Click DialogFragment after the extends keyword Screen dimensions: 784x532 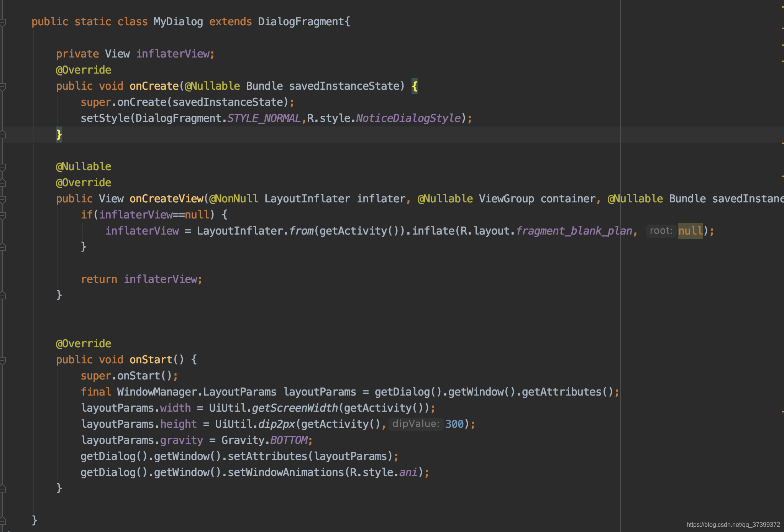(x=301, y=22)
